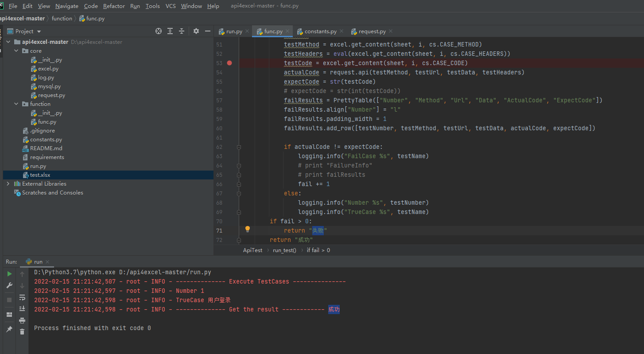This screenshot has width=644, height=354.
Task: Select mysql.py in project tree
Action: point(50,86)
